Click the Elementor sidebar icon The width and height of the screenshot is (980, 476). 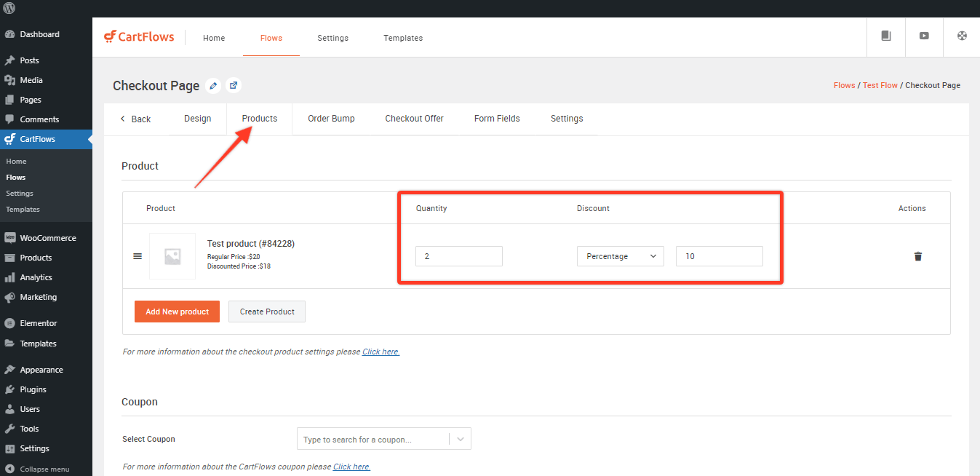coord(10,322)
